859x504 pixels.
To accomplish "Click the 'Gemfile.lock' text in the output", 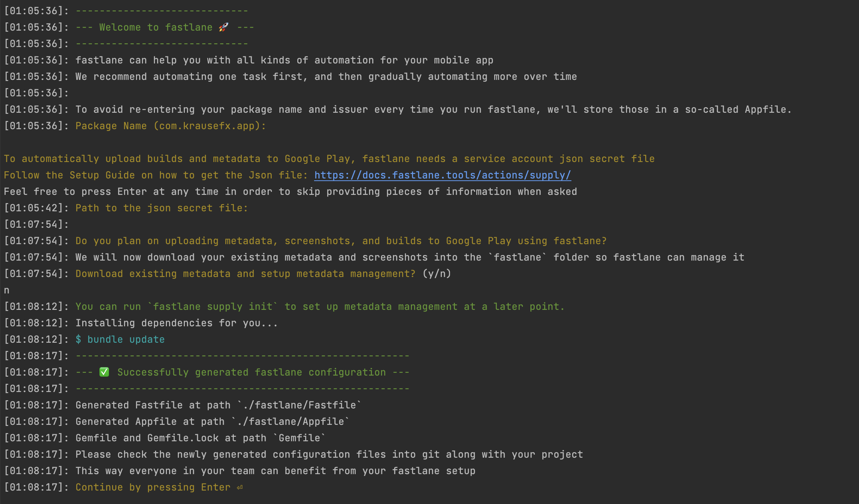I will 183,438.
